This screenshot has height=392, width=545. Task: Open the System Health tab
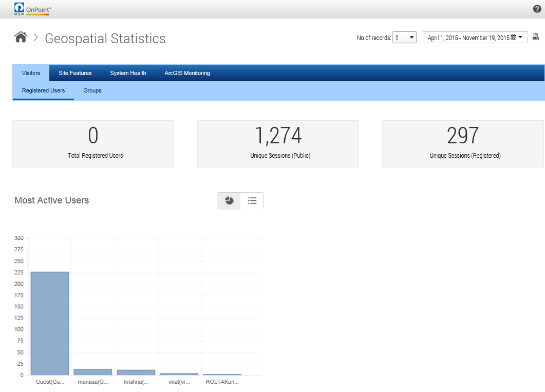(x=128, y=73)
